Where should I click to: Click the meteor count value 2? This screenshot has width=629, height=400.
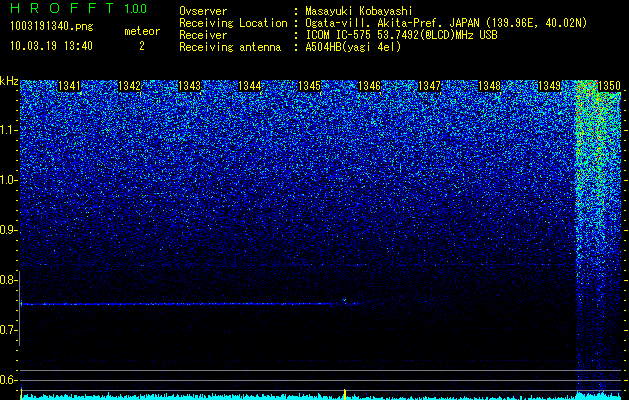[142, 46]
